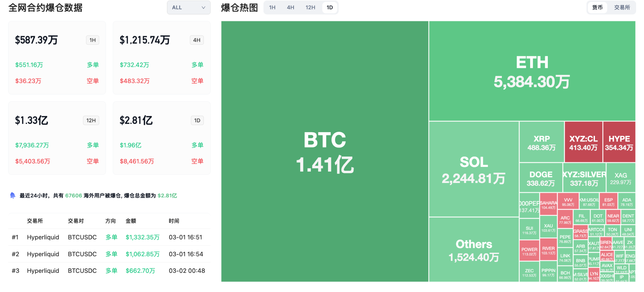
Task: Click the blue bell notification icon
Action: click(x=13, y=196)
